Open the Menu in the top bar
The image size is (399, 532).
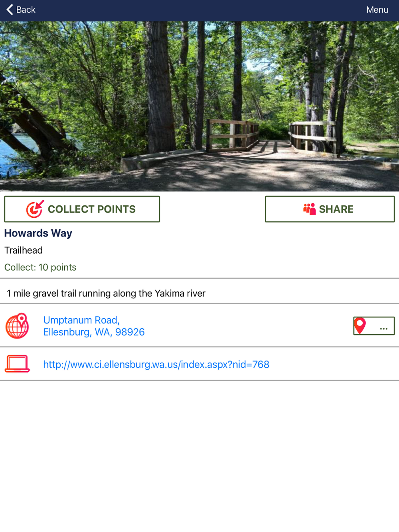point(377,10)
